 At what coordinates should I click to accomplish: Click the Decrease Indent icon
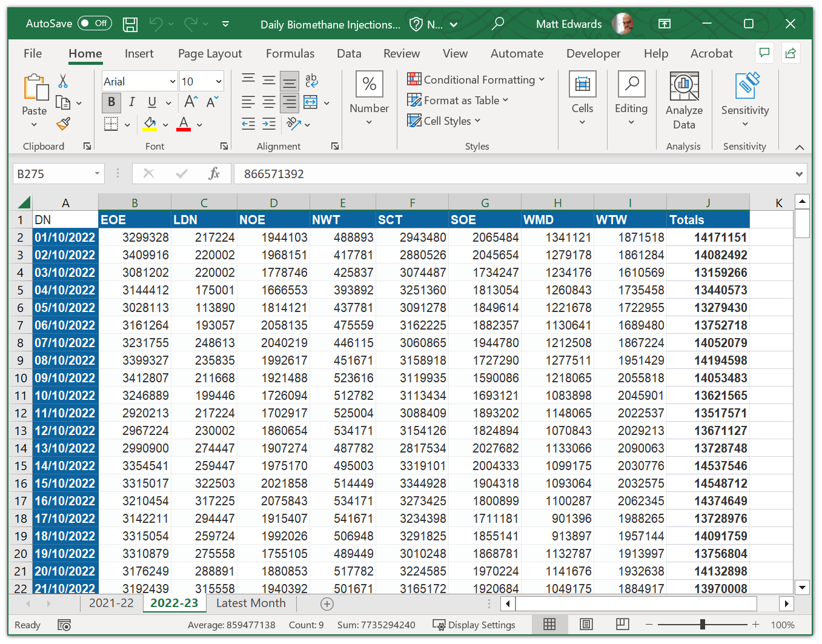[x=248, y=124]
